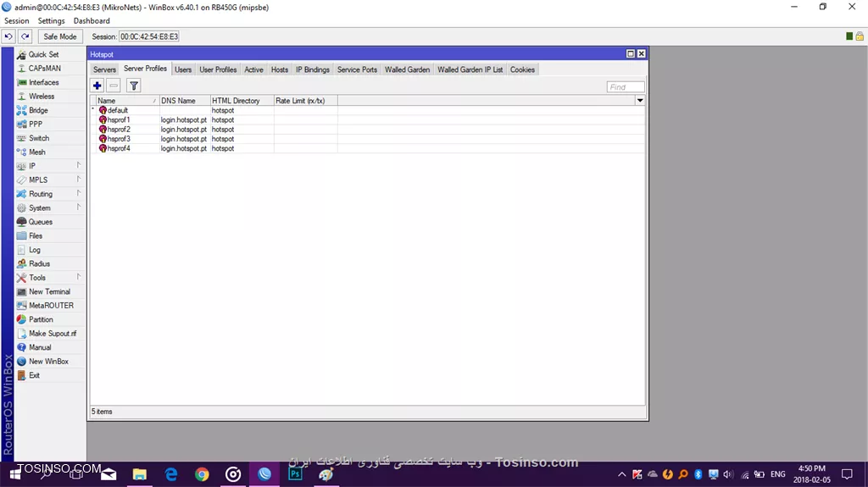The image size is (868, 487).
Task: Add a new server profile with plus
Action: tap(97, 86)
